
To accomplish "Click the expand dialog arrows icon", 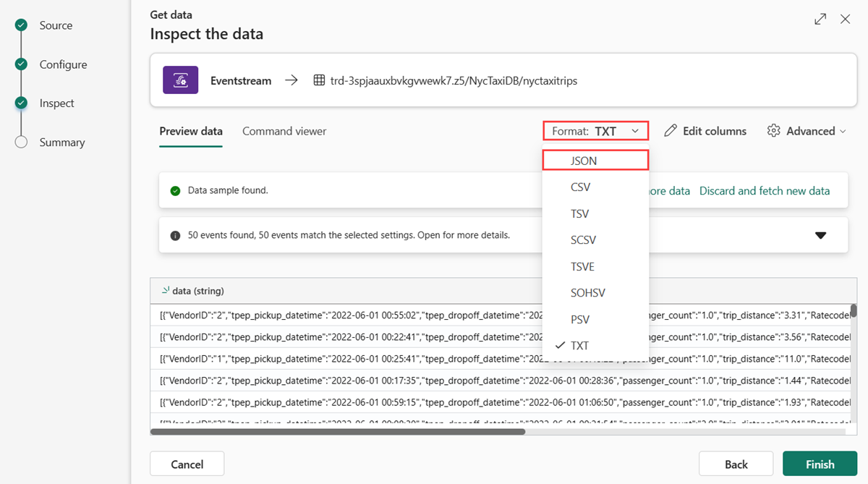I will pyautogui.click(x=820, y=20).
